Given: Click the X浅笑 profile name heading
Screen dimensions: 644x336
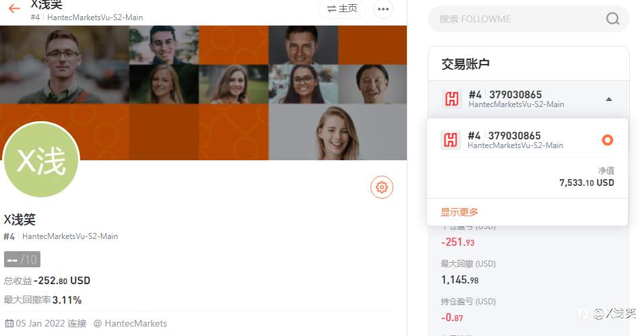Looking at the screenshot, I should pyautogui.click(x=20, y=220).
